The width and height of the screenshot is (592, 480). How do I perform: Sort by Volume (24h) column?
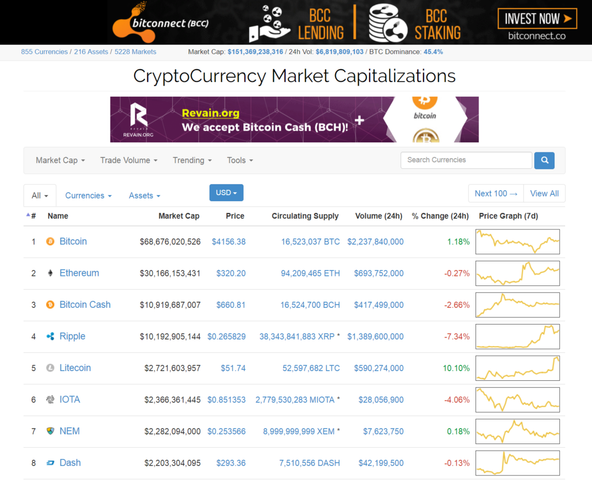[379, 216]
